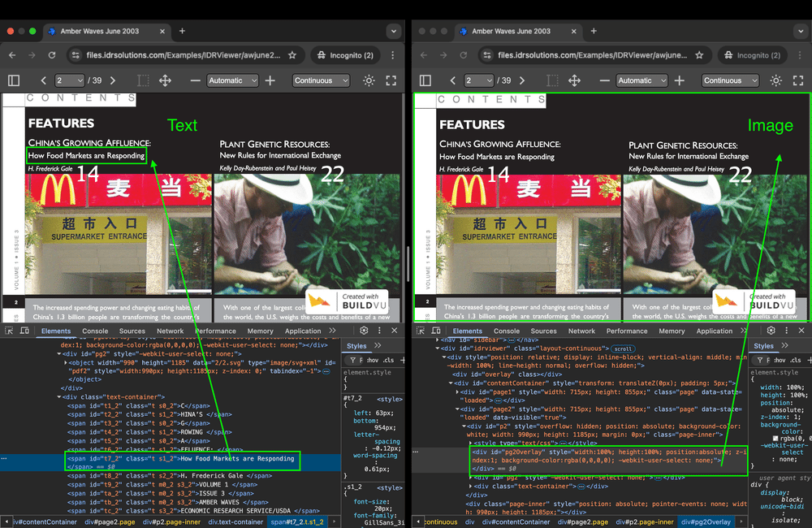Bookmark the page with the star in the right window

tap(699, 55)
